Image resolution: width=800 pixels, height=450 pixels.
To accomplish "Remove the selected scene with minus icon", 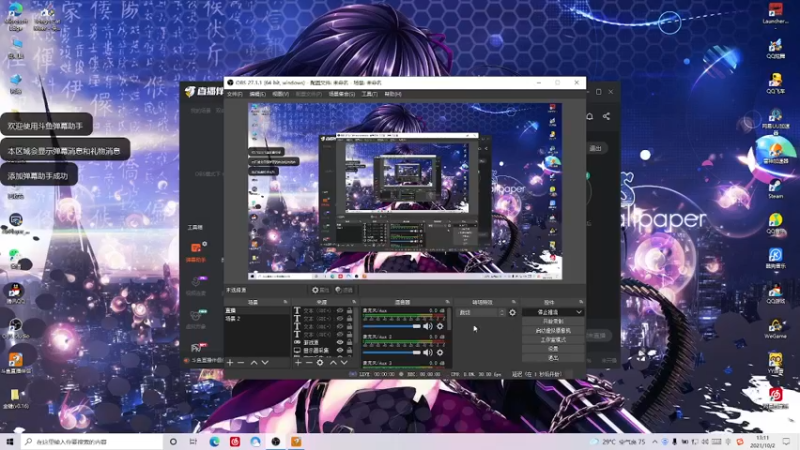I will click(x=241, y=362).
